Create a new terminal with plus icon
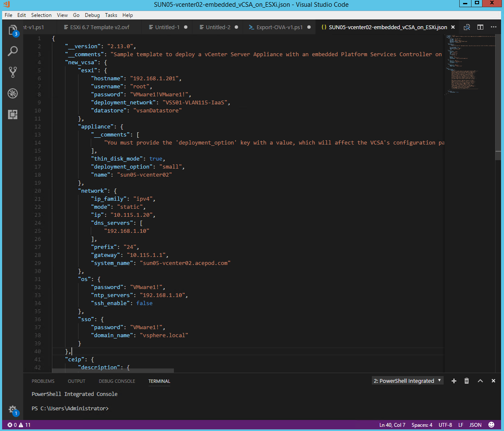Screen dimensions: 504x431 454,381
